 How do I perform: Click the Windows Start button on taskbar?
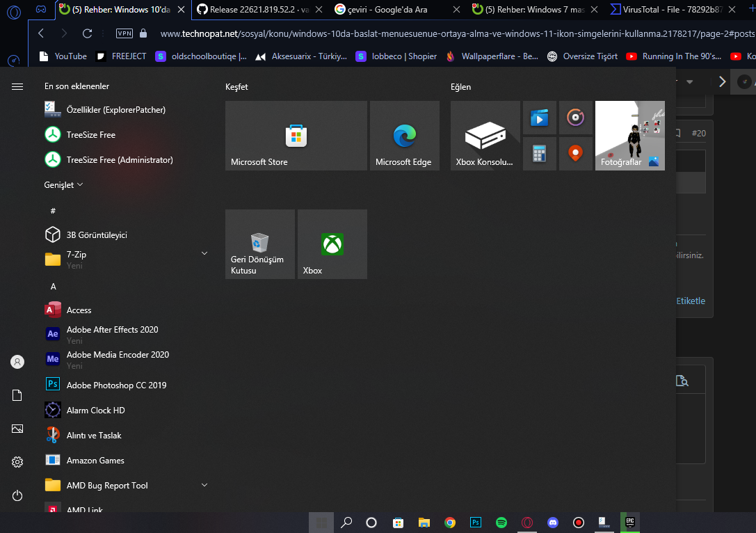[321, 523]
